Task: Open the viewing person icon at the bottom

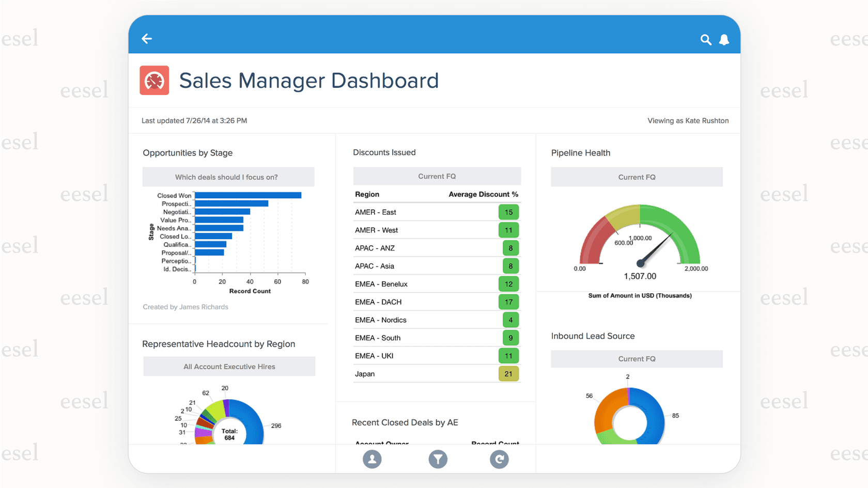Action: click(372, 459)
